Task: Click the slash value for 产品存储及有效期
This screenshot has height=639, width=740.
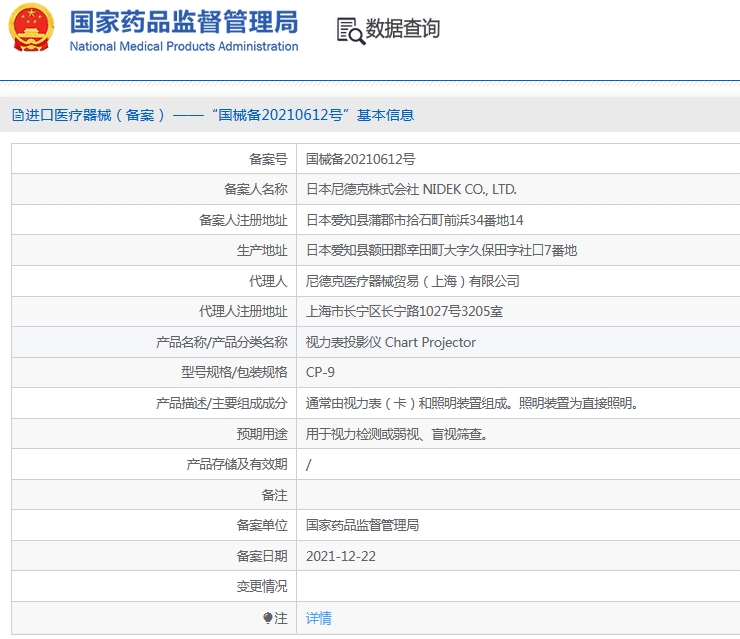Action: (309, 464)
